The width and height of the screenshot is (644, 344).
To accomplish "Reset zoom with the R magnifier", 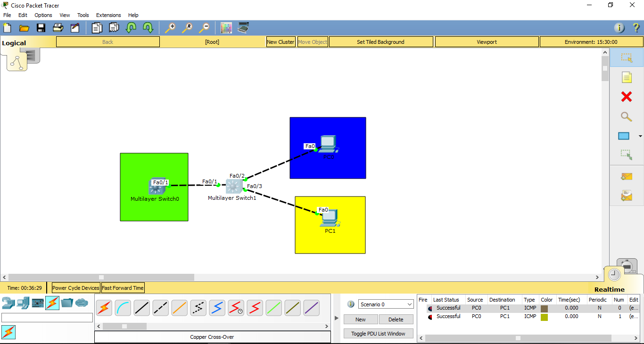I will point(187,28).
